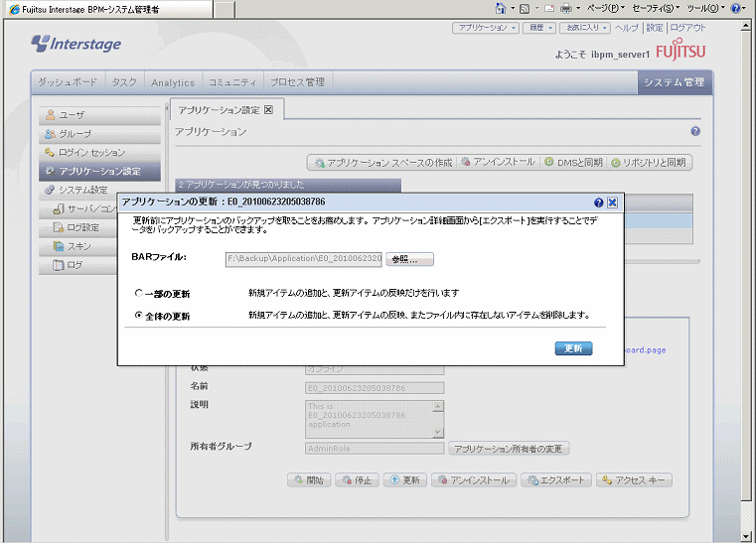This screenshot has height=543, width=756.
Task: Click アンインストール in the top toolbar
Action: [498, 163]
